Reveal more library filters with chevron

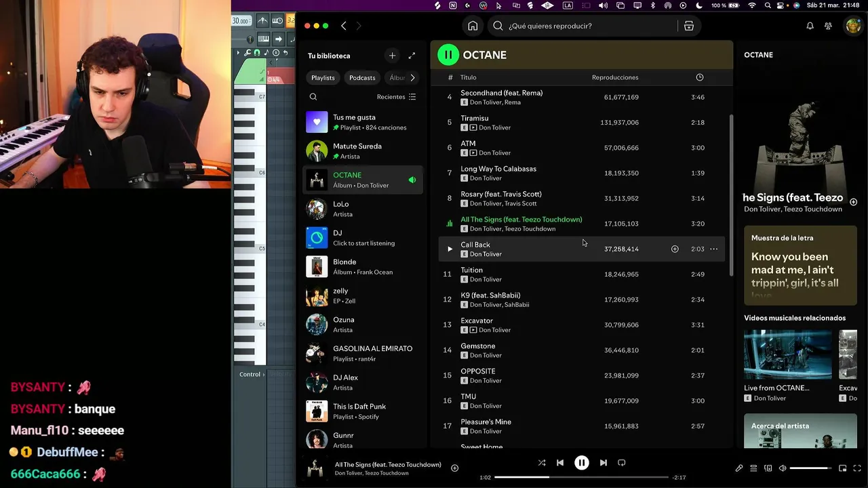[x=412, y=78]
